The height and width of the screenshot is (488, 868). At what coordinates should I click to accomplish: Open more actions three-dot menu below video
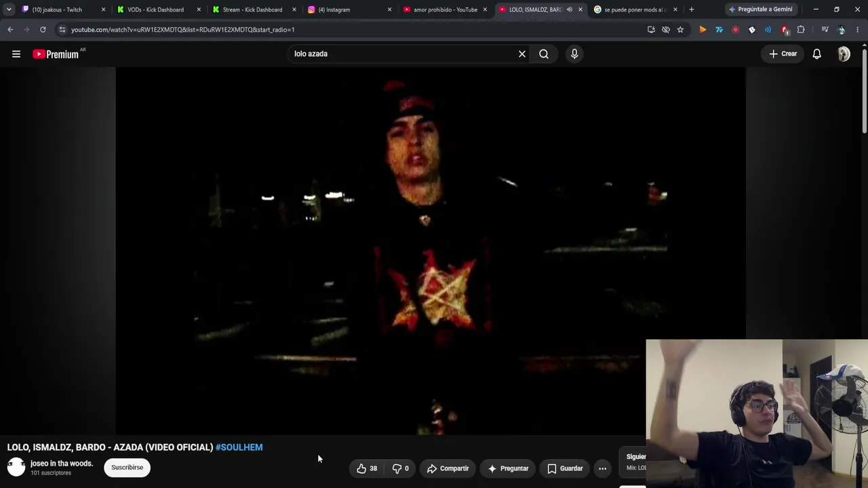(602, 468)
